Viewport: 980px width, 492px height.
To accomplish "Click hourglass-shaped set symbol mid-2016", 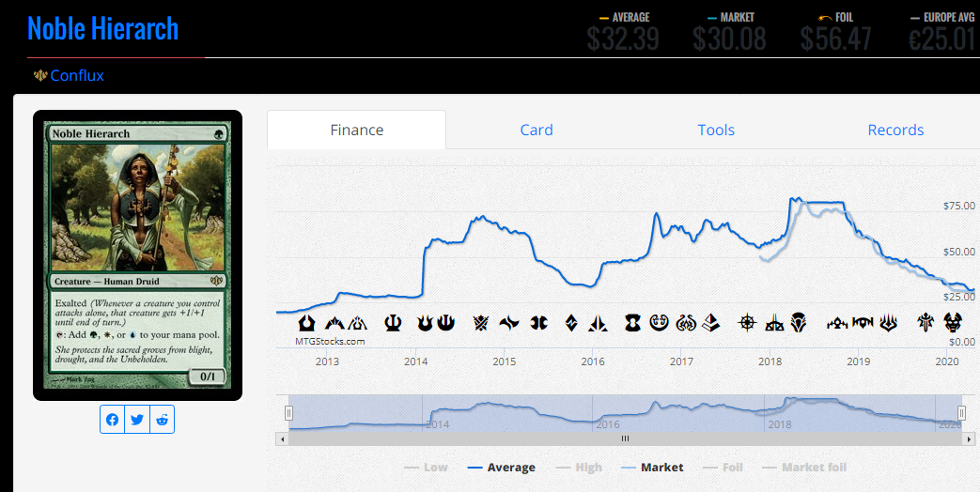I will [632, 323].
